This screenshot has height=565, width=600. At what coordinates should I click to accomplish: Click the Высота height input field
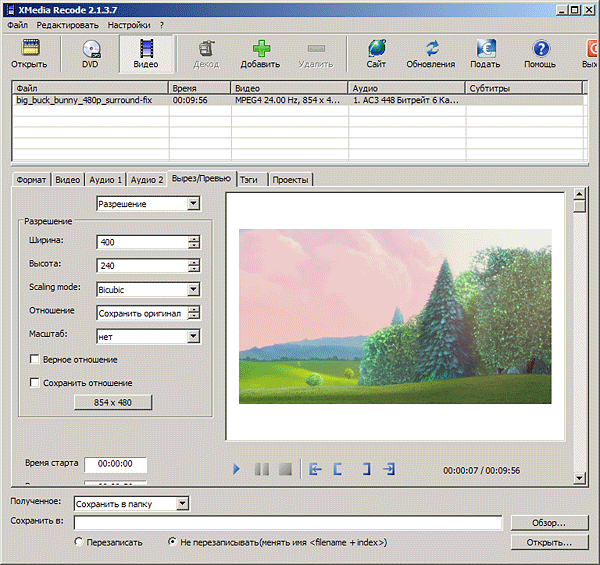[x=142, y=265]
